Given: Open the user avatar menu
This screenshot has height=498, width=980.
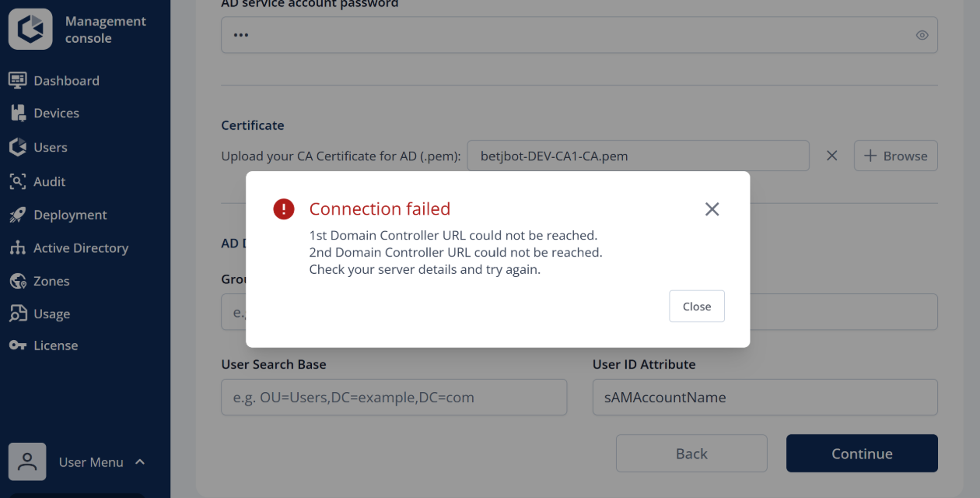Looking at the screenshot, I should pos(27,462).
